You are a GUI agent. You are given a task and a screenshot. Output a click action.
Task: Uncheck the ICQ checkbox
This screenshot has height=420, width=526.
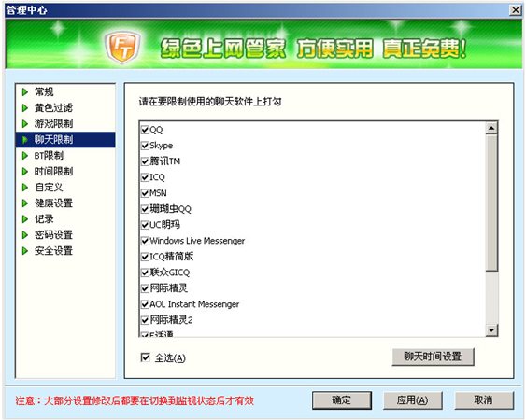click(145, 177)
